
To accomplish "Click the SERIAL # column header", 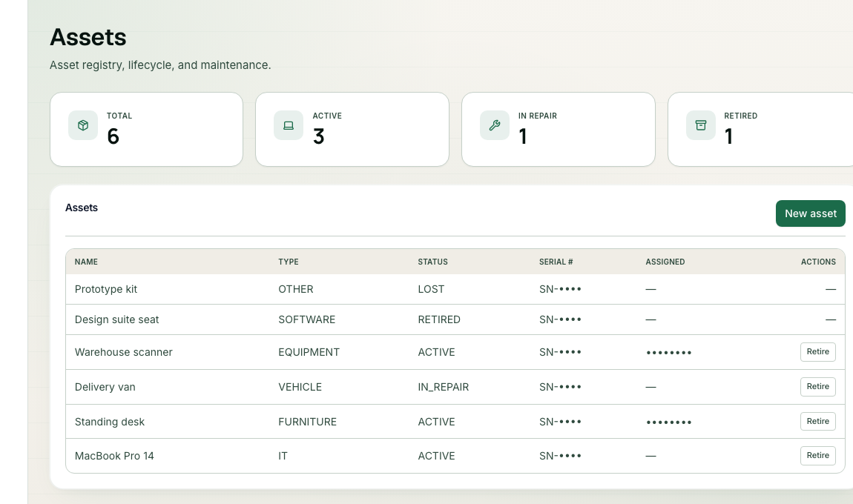I will pyautogui.click(x=556, y=262).
